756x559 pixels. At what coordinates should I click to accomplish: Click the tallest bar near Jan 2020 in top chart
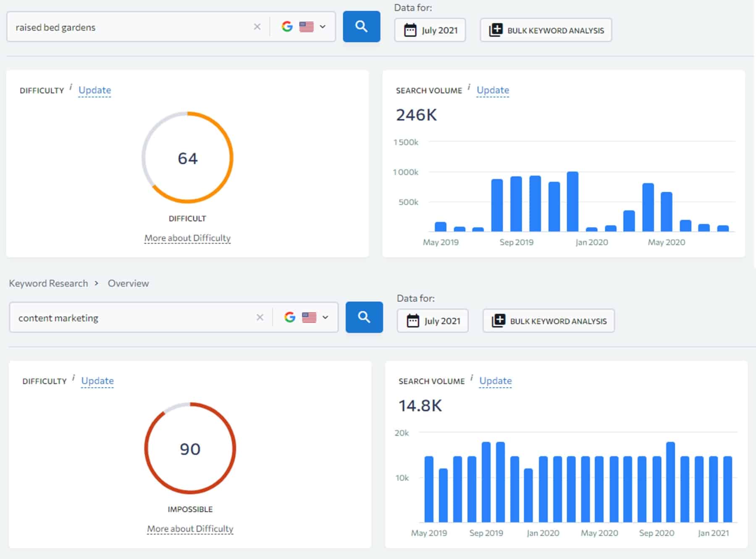[x=572, y=202]
